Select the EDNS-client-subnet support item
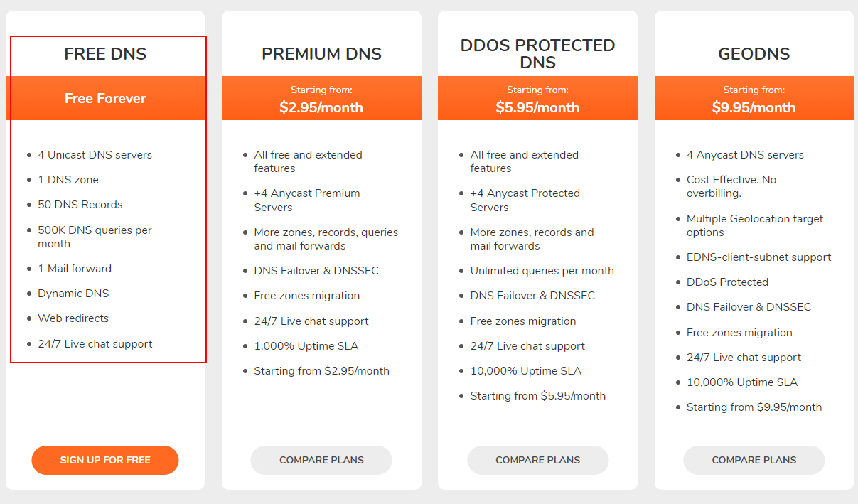The height and width of the screenshot is (504, 858). [x=758, y=257]
